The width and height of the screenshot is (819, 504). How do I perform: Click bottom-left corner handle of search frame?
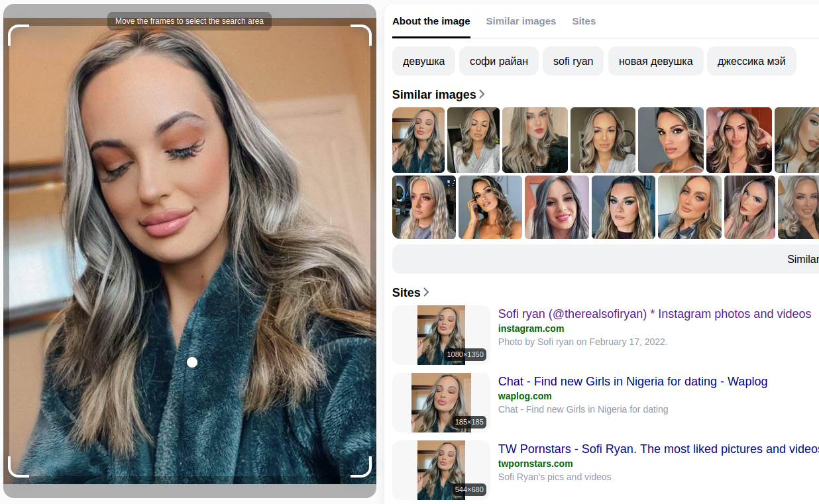click(x=18, y=467)
